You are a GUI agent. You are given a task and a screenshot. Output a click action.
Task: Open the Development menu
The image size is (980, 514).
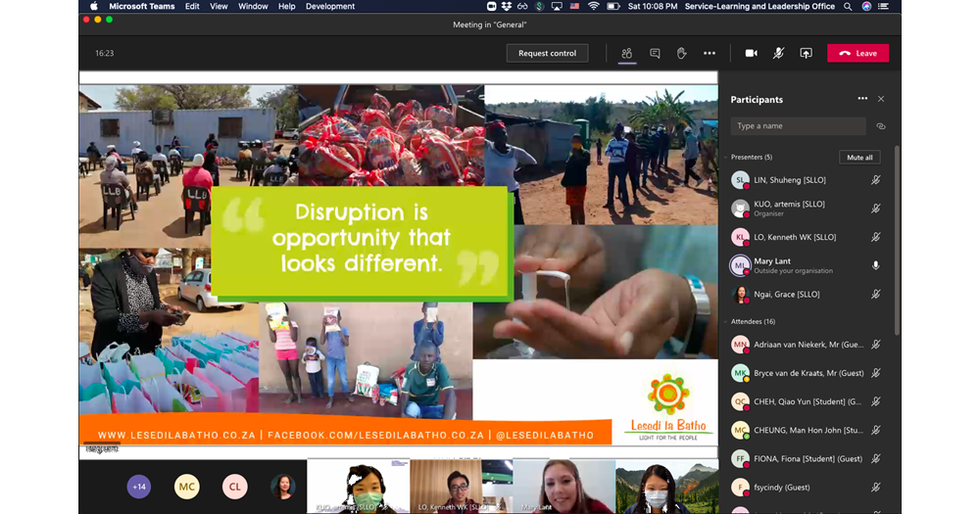pos(330,6)
